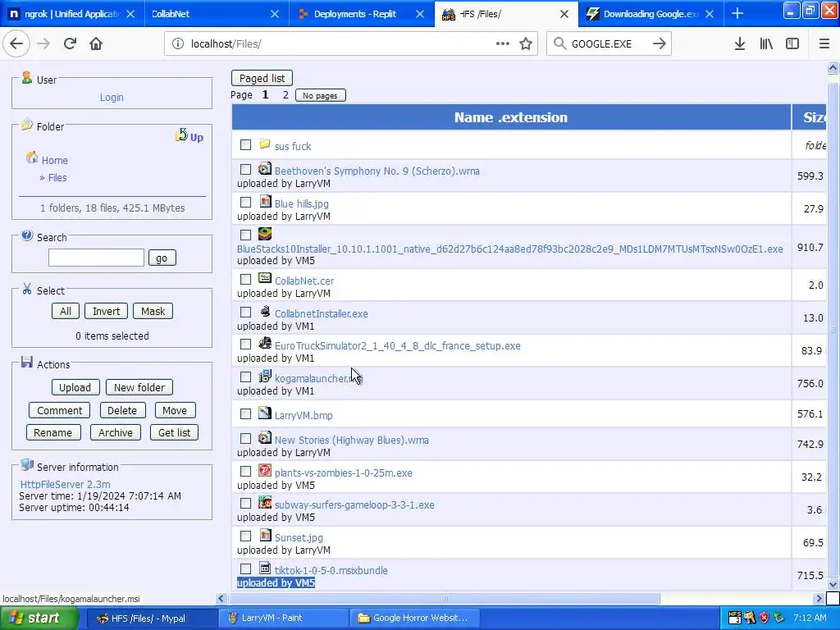The image size is (840, 630).
Task: Open the browser hamburger menu
Action: point(824,44)
